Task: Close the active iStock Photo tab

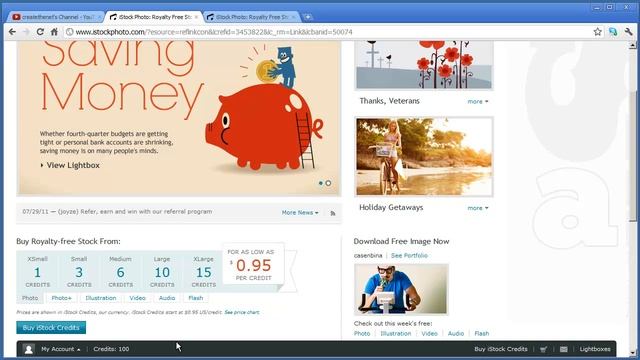Action: point(196,17)
